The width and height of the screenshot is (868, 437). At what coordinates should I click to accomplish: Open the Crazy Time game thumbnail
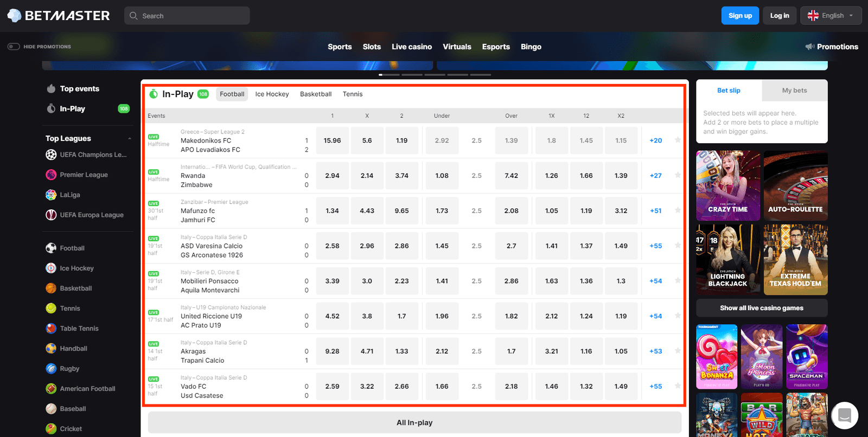[728, 185]
